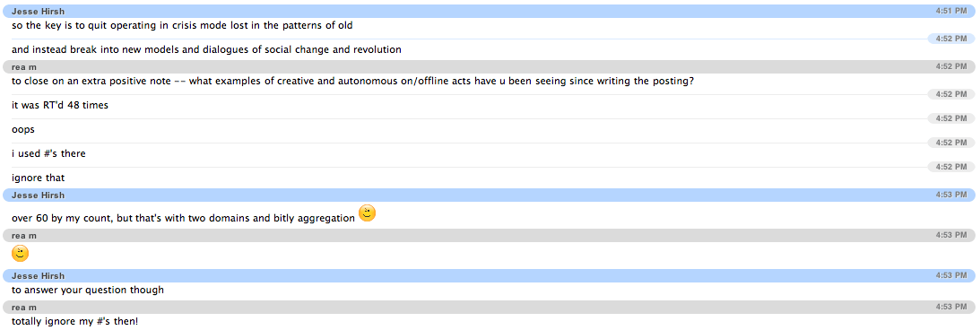Click 'to answer your question though' message

click(88, 290)
